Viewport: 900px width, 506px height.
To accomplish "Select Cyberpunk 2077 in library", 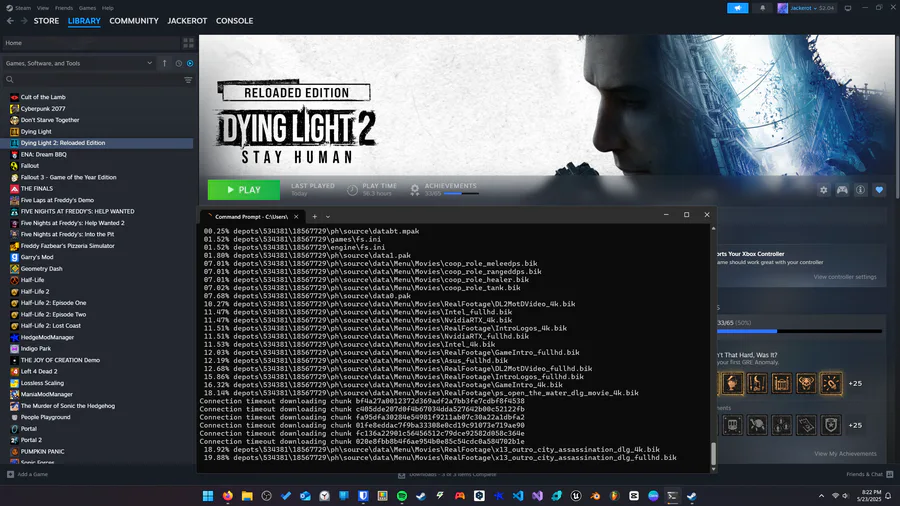I will 43,108.
